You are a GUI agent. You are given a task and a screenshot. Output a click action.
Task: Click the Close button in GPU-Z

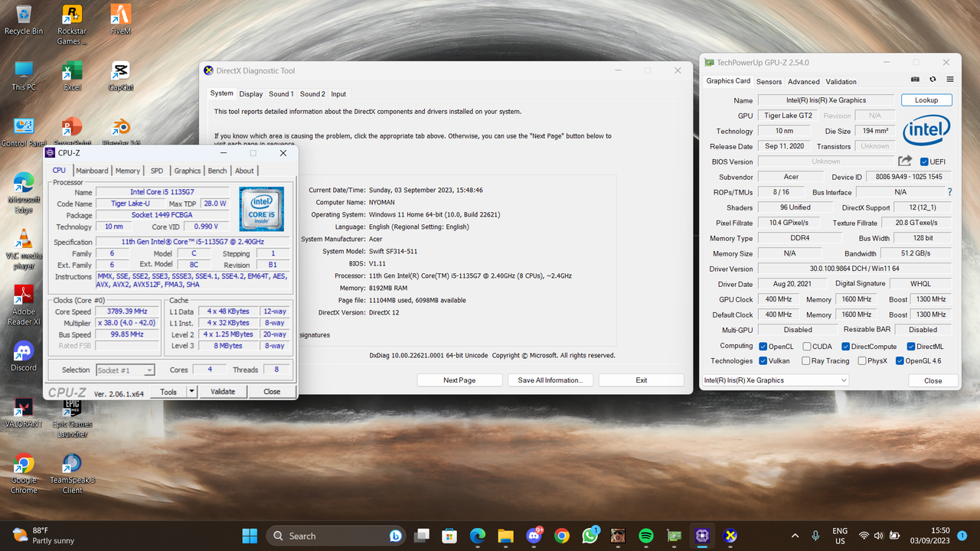point(933,380)
